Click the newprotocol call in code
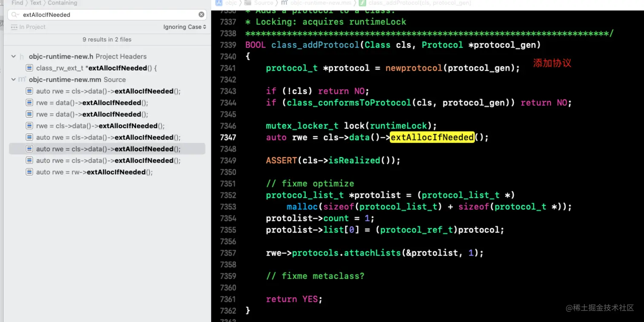Image resolution: width=644 pixels, height=322 pixels. coord(414,68)
